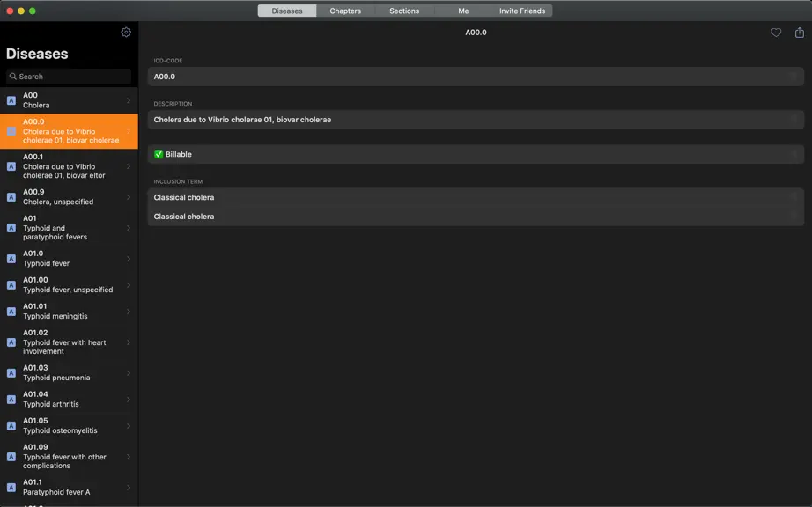
Task: Select A00.1 Cholera biovar eltor entry
Action: point(69,166)
